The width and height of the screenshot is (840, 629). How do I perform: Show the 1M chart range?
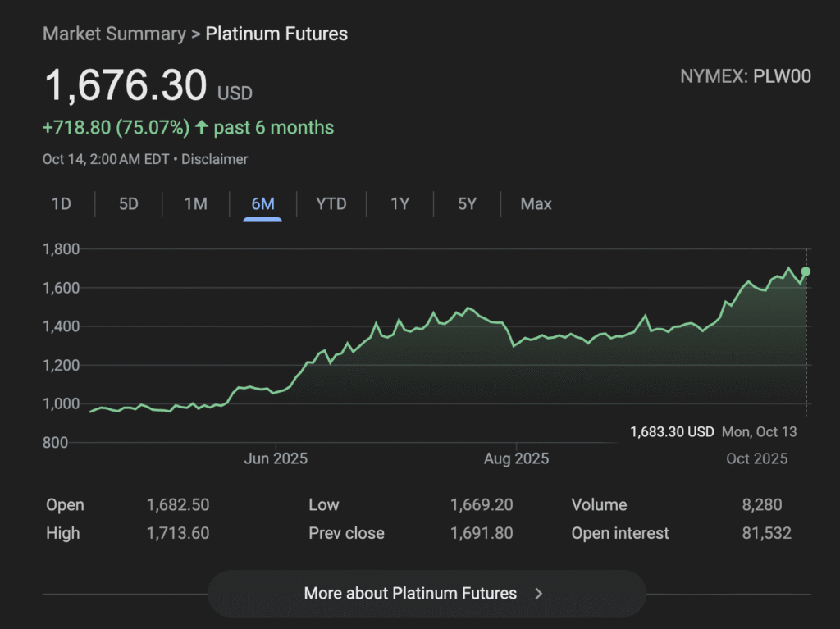(x=195, y=203)
